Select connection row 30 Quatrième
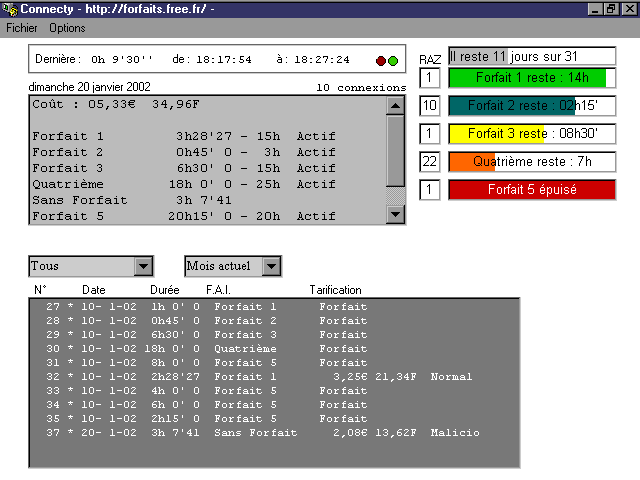The width and height of the screenshot is (640, 480). tap(274, 349)
